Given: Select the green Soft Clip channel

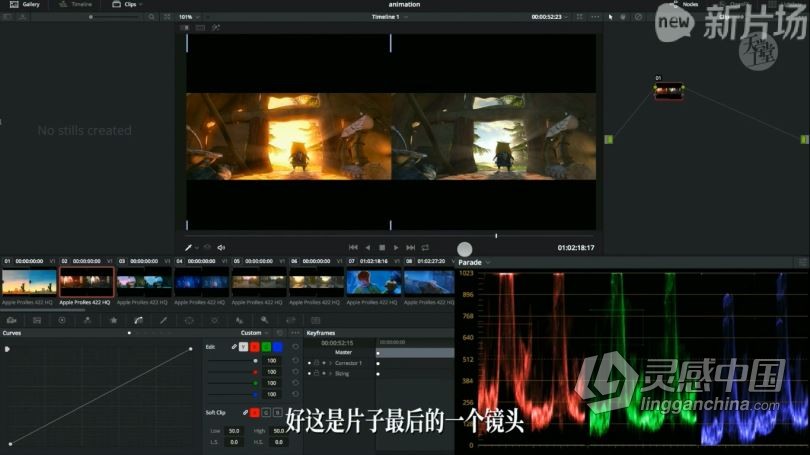Looking at the screenshot, I should click(x=266, y=413).
